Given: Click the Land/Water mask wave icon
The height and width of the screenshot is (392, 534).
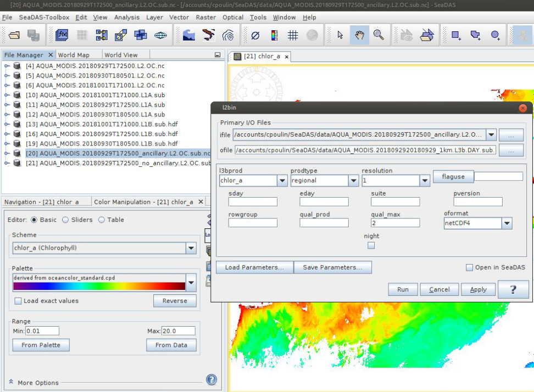Looking at the screenshot, I should [188, 35].
